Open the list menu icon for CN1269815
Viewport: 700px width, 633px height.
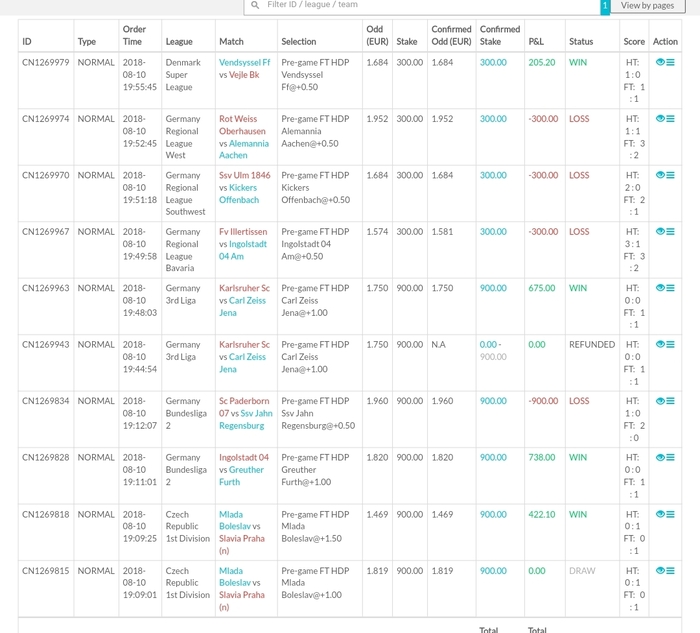670,571
